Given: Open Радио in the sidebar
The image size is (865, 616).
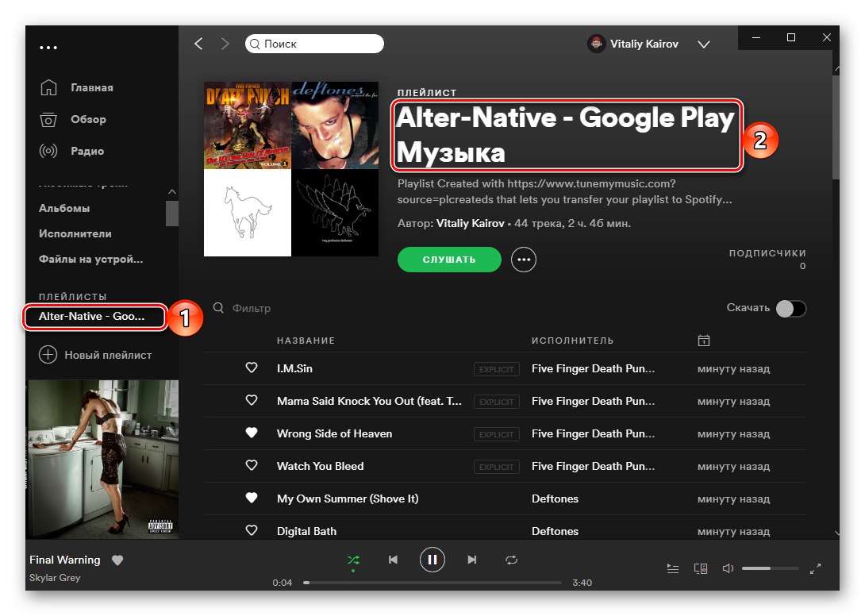Looking at the screenshot, I should tap(87, 151).
